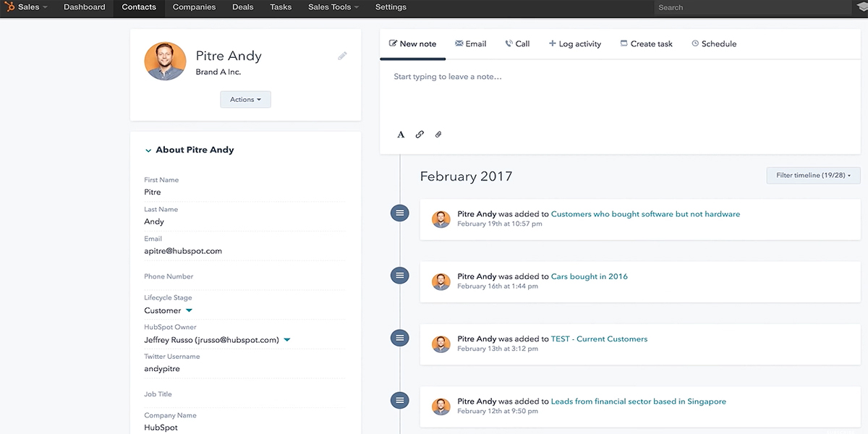The height and width of the screenshot is (434, 868).
Task: Select the Log activity tab
Action: coord(575,44)
